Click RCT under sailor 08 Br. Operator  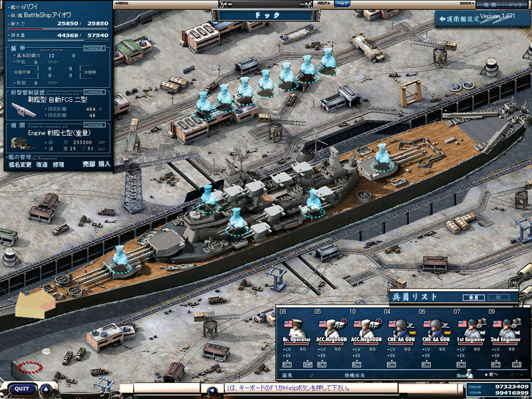pos(287,364)
